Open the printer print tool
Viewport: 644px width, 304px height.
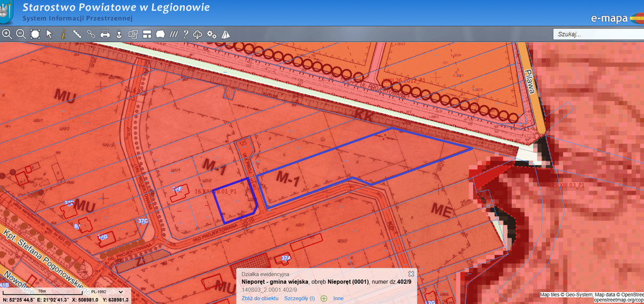click(105, 34)
